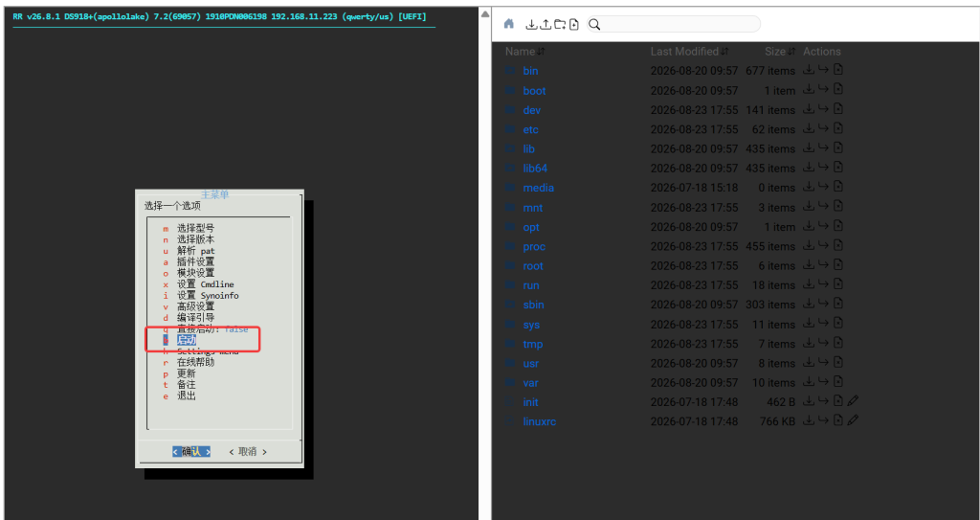Click the toolbar download icon

(x=531, y=24)
